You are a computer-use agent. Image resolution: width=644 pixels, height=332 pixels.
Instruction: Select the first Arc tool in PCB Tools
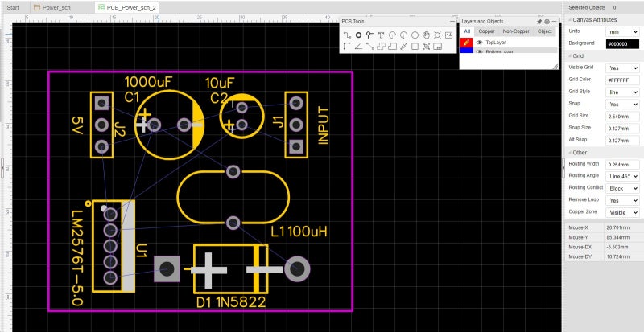tap(392, 35)
